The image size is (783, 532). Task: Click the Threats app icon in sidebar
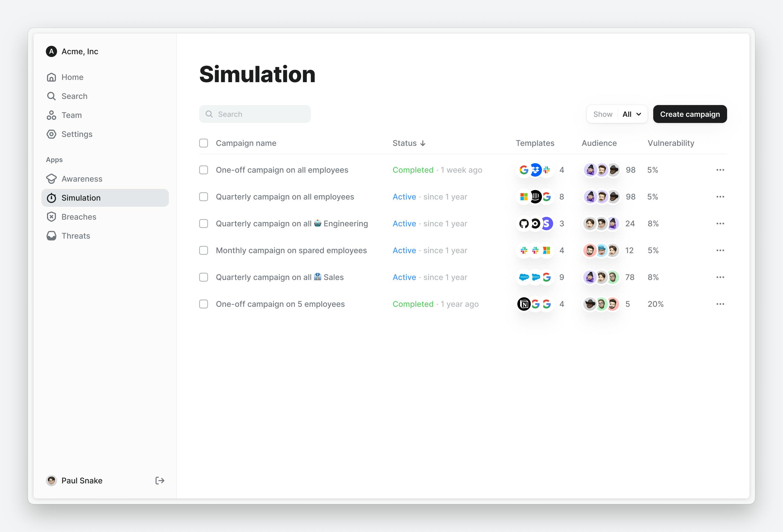click(x=52, y=236)
